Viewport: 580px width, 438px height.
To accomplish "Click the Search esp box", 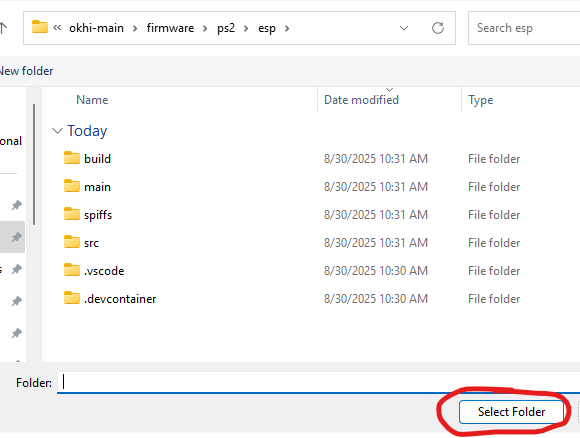I will pos(524,28).
